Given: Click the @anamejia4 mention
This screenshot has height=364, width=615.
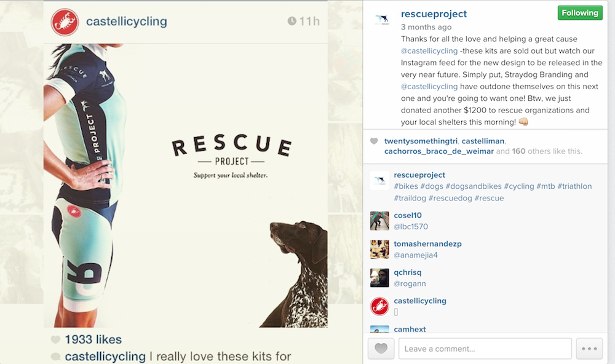Looking at the screenshot, I should [x=416, y=255].
